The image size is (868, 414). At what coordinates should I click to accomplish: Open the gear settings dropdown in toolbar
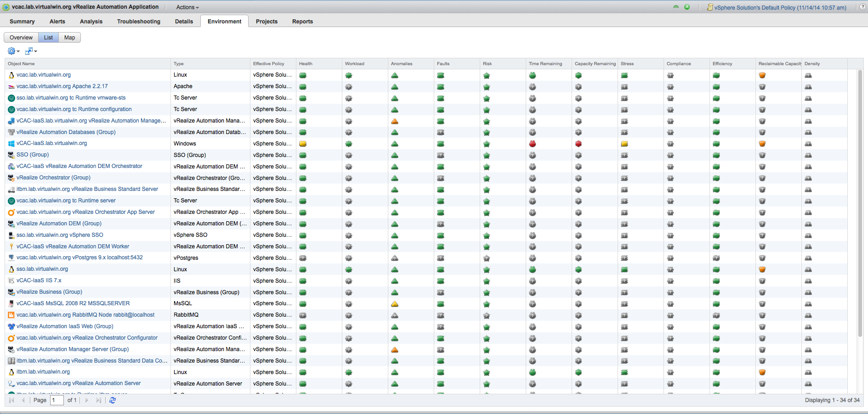coord(13,51)
